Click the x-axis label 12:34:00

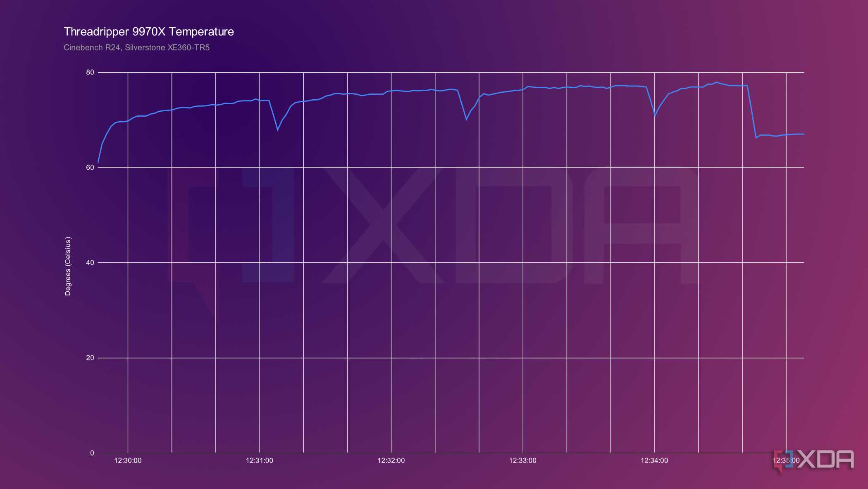[654, 460]
